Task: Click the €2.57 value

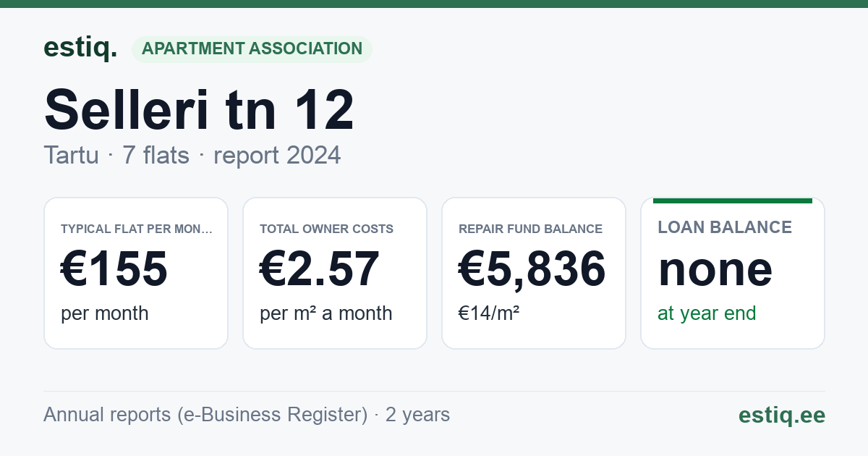Action: pyautogui.click(x=320, y=269)
